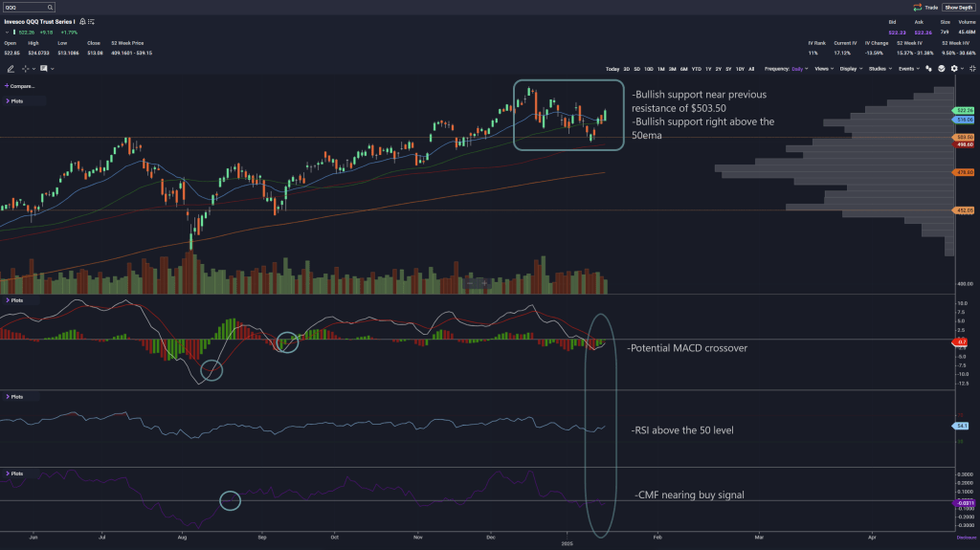Select the Today time range
Image resolution: width=980 pixels, height=550 pixels.
pyautogui.click(x=612, y=69)
